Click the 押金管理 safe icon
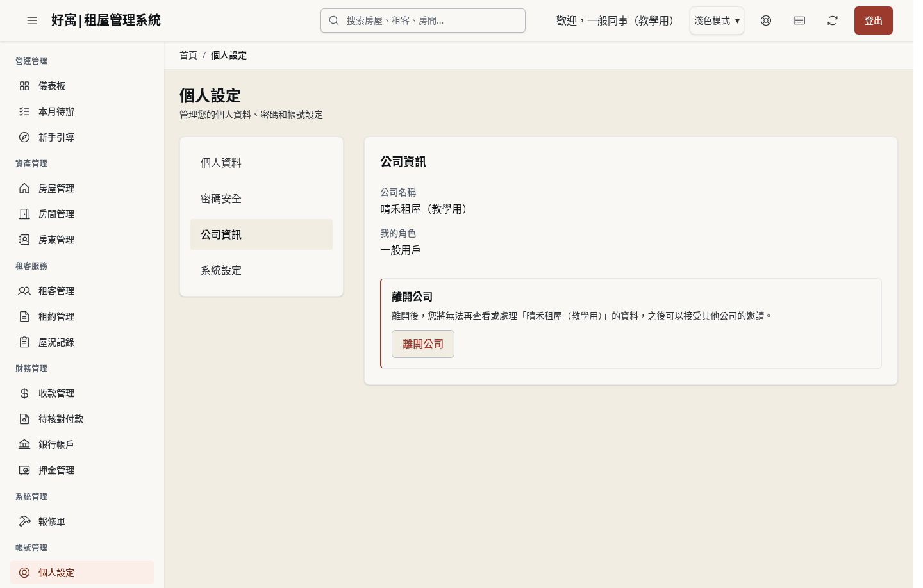 tap(24, 470)
